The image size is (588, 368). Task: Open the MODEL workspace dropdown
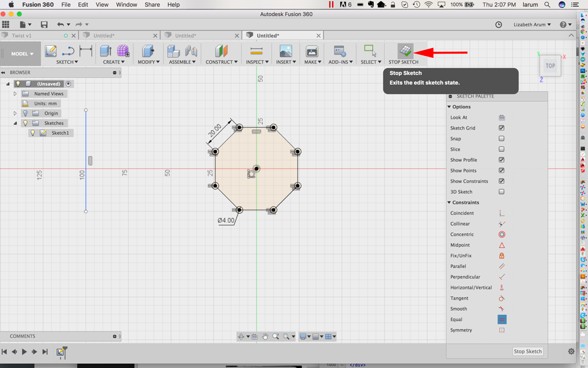22,54
